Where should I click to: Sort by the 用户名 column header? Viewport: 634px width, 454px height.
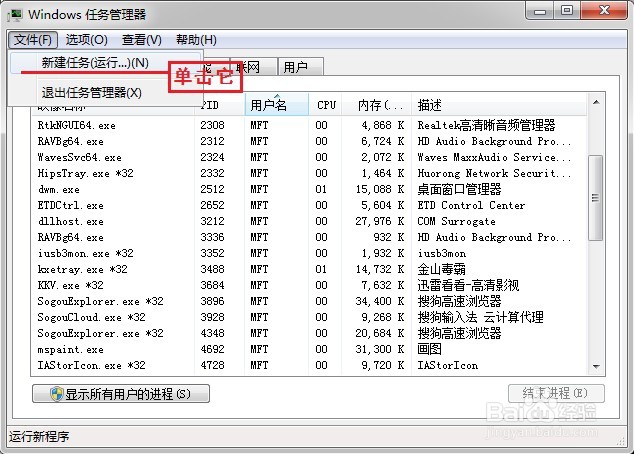click(x=277, y=106)
